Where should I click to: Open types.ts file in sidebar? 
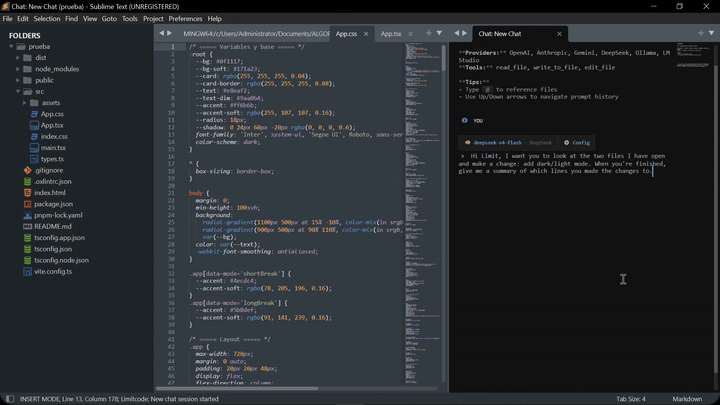[52, 159]
